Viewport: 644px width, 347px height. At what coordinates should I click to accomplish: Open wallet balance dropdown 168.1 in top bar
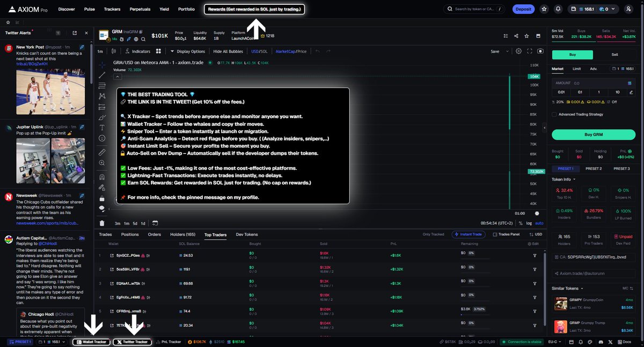[592, 9]
